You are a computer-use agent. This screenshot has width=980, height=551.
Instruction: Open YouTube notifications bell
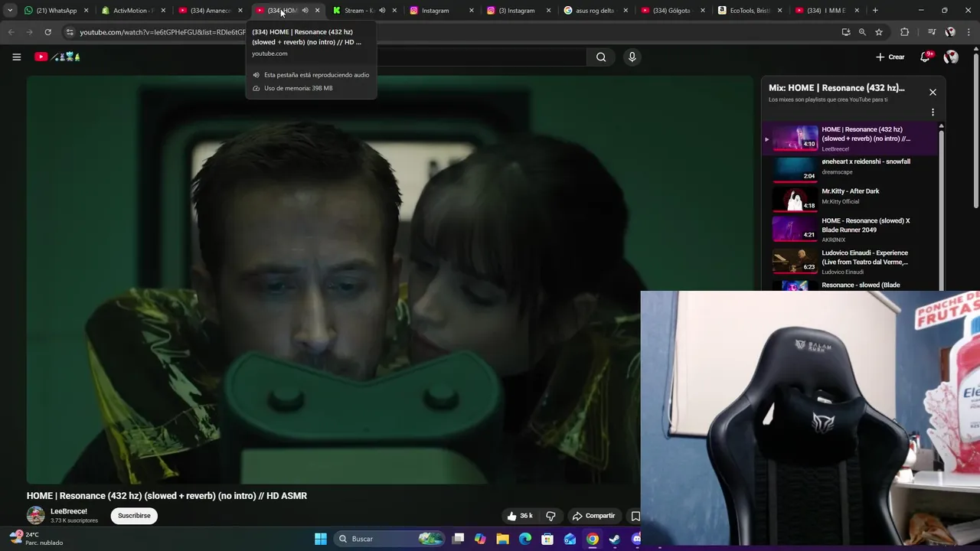tap(925, 57)
